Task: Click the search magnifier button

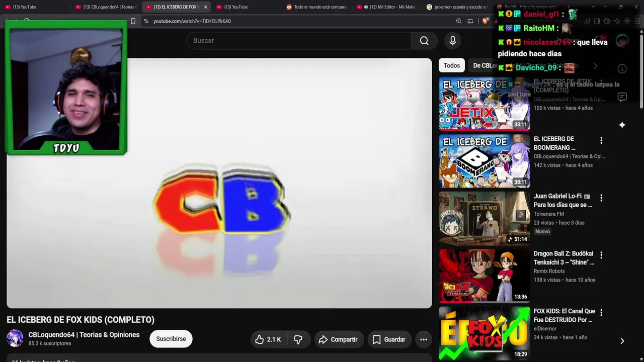Action: click(424, 41)
